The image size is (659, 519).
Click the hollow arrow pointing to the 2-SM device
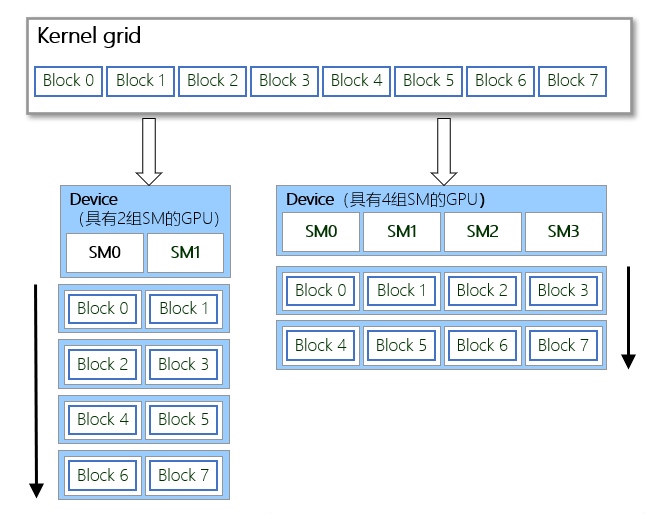point(149,151)
